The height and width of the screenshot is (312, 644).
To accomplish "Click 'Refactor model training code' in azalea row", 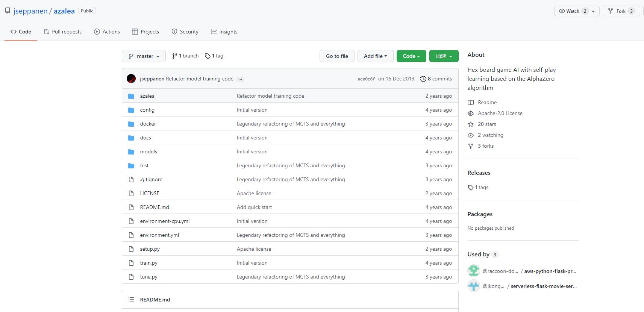I will [270, 96].
